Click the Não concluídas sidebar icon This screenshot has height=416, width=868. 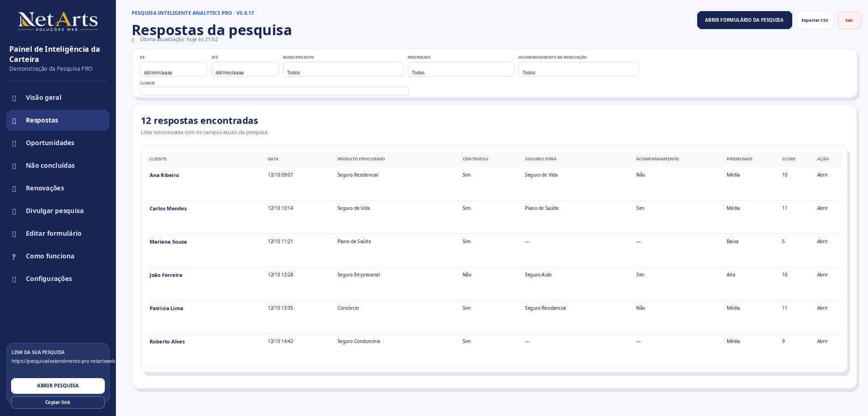[x=14, y=166]
